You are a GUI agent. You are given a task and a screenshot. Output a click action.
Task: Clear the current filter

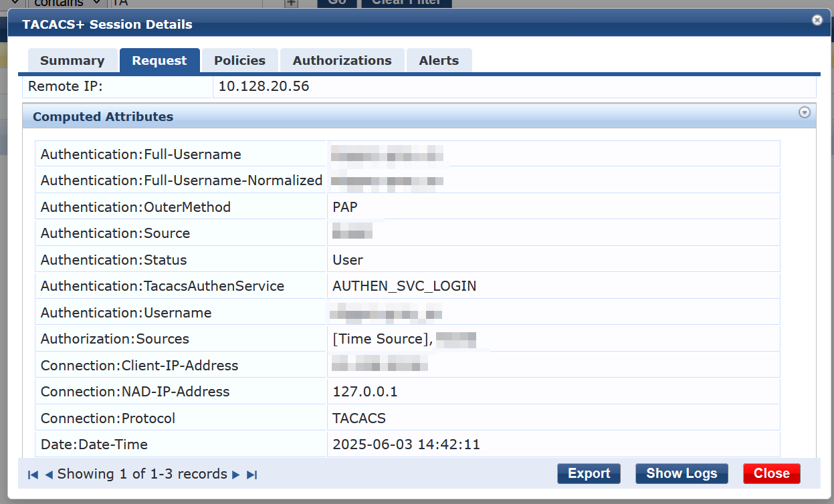406,3
